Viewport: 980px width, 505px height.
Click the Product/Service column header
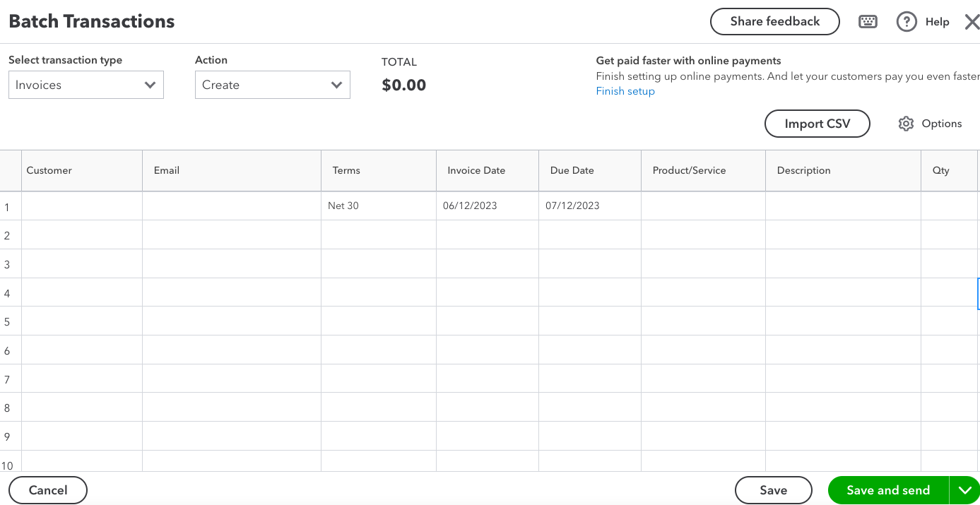689,170
